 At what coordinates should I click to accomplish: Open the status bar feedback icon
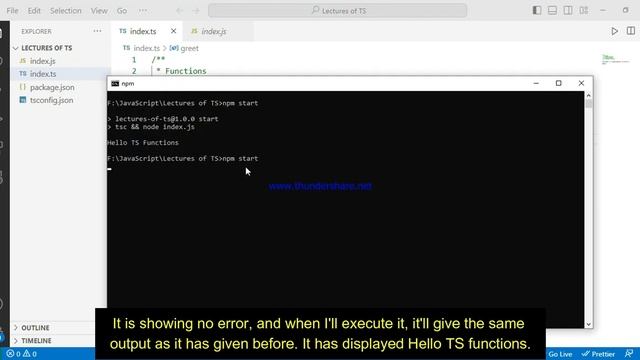point(629,353)
